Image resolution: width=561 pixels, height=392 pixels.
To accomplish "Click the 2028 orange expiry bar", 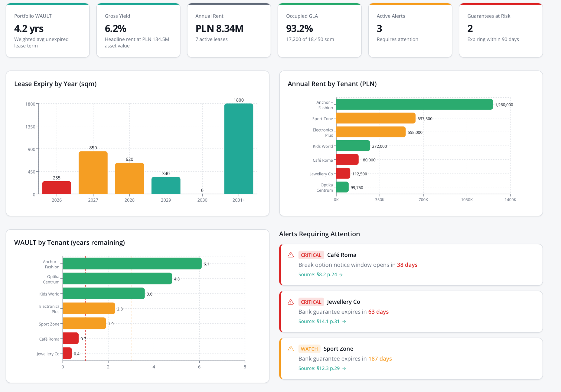I will point(129,178).
